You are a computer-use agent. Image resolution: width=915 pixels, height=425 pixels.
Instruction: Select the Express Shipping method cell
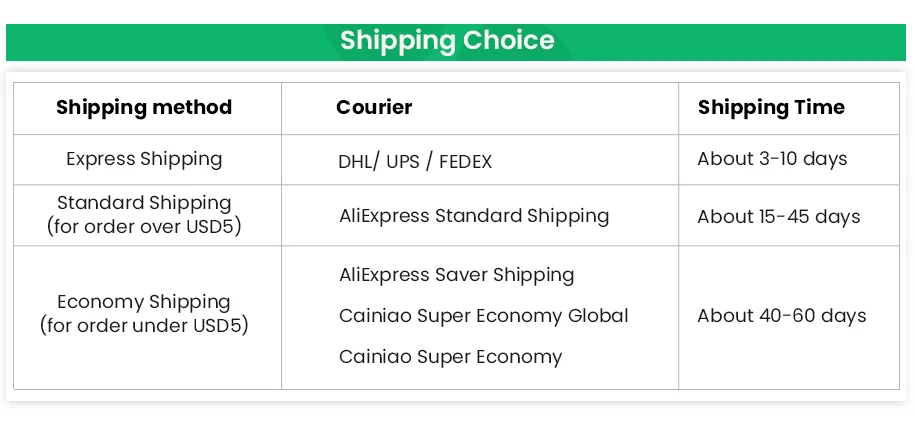click(x=144, y=159)
